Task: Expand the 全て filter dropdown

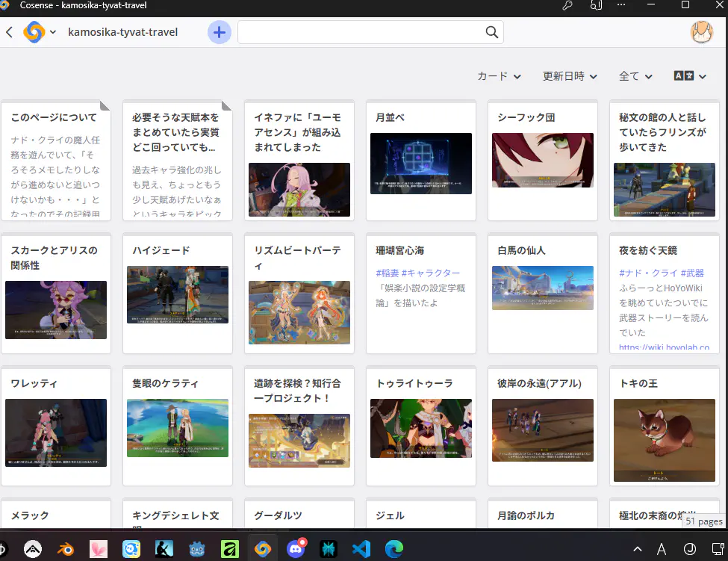Action: click(x=635, y=75)
